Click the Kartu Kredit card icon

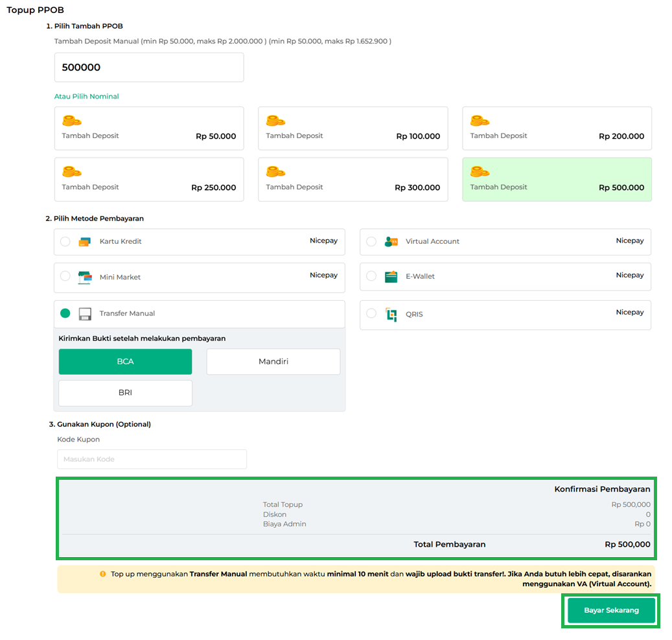(84, 242)
